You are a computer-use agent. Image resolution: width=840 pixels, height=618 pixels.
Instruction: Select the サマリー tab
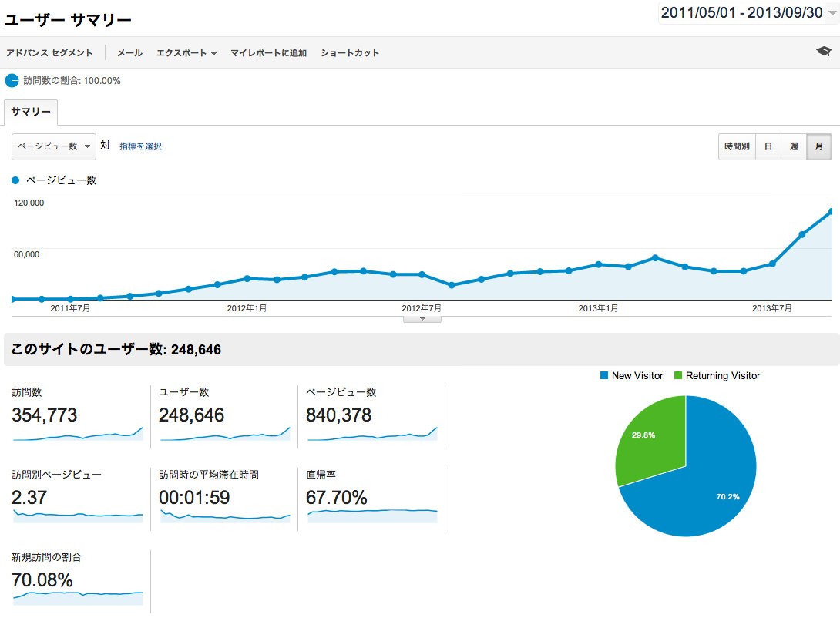point(31,112)
